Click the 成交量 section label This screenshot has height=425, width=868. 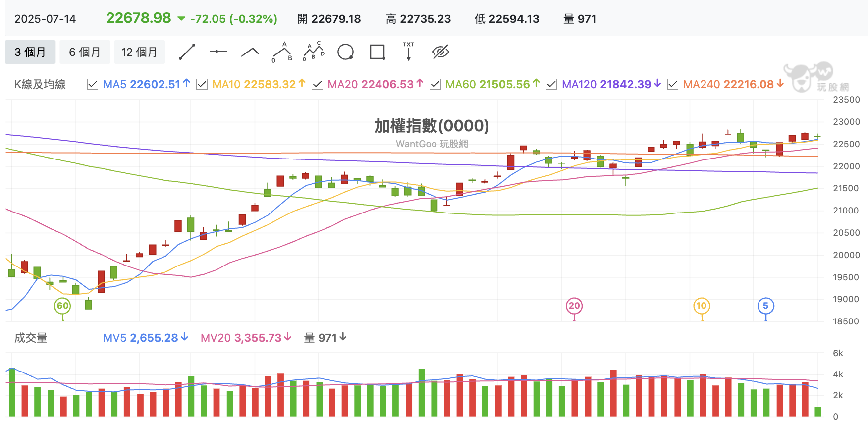[x=31, y=338]
